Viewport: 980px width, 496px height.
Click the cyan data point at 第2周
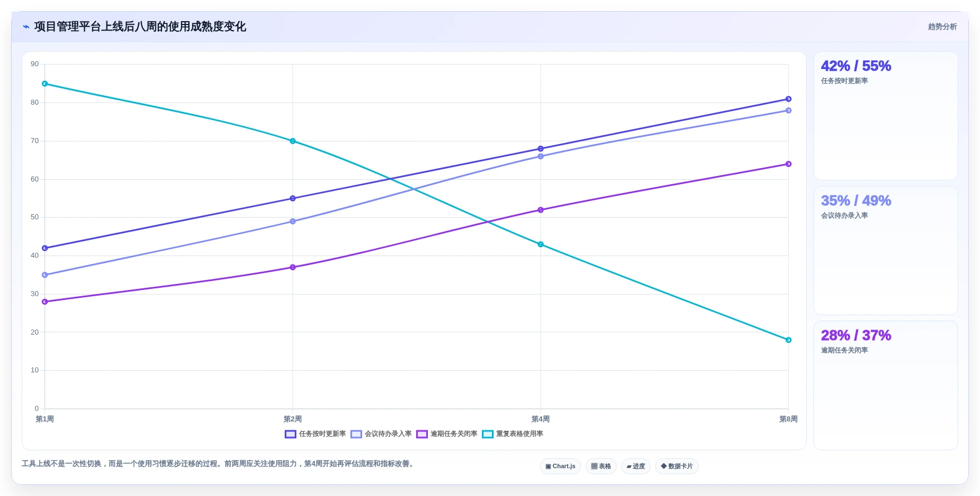click(x=292, y=141)
